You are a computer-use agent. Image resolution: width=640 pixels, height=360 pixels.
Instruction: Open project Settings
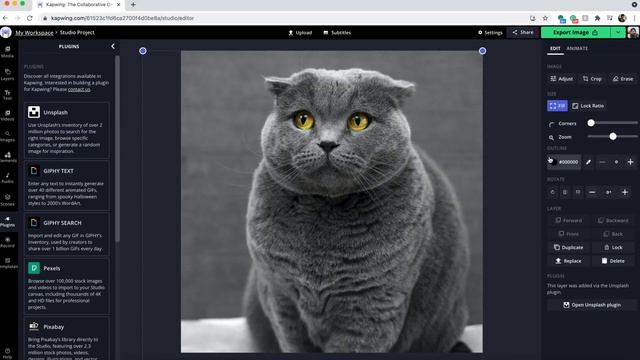pyautogui.click(x=490, y=33)
